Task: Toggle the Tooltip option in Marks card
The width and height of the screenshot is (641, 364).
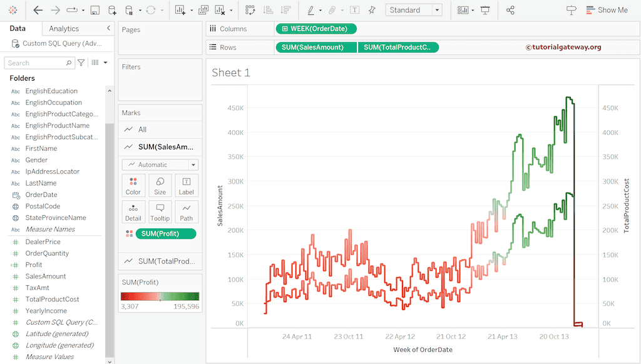Action: point(160,212)
